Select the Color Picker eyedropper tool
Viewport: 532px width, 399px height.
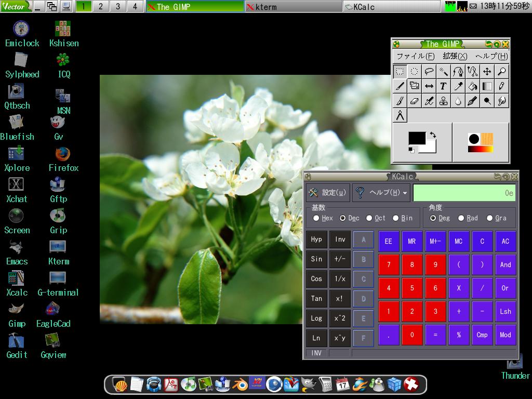458,86
